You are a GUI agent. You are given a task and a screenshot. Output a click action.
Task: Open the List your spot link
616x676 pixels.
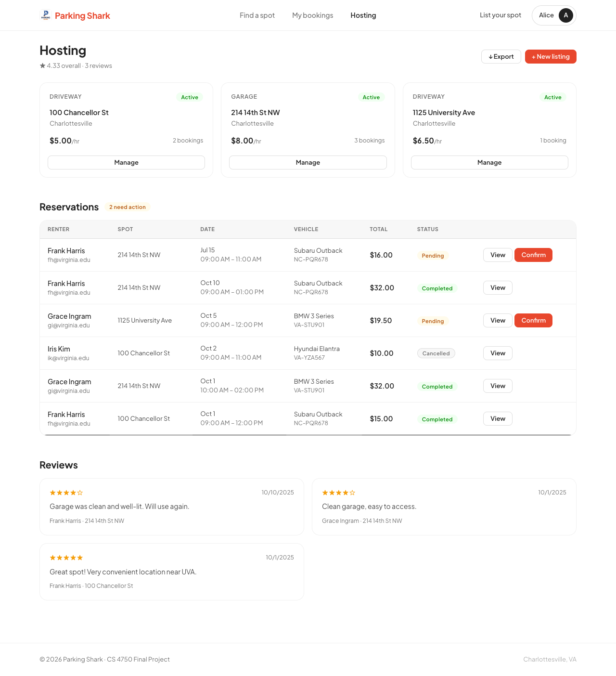pos(500,15)
